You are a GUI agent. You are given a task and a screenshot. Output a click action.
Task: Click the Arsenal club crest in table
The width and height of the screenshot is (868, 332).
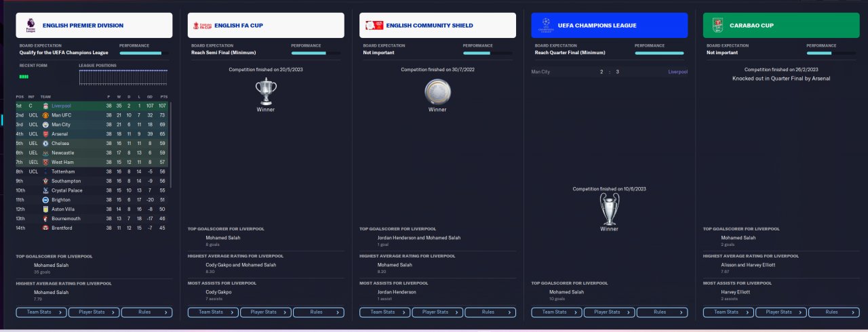(x=45, y=134)
